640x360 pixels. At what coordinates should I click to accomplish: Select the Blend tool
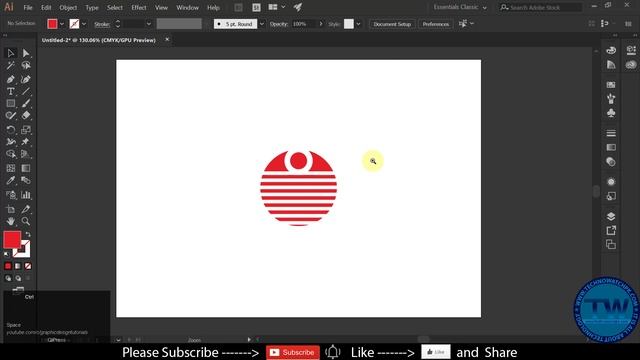[x=26, y=180]
